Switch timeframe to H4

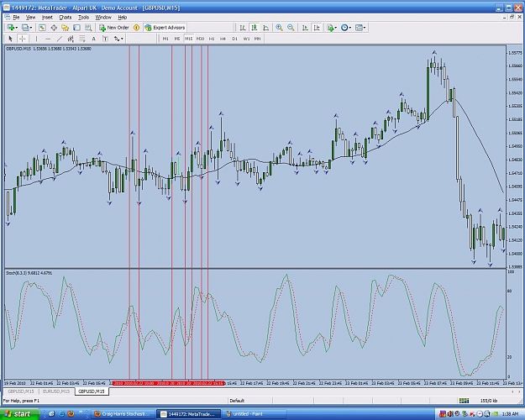(x=223, y=39)
